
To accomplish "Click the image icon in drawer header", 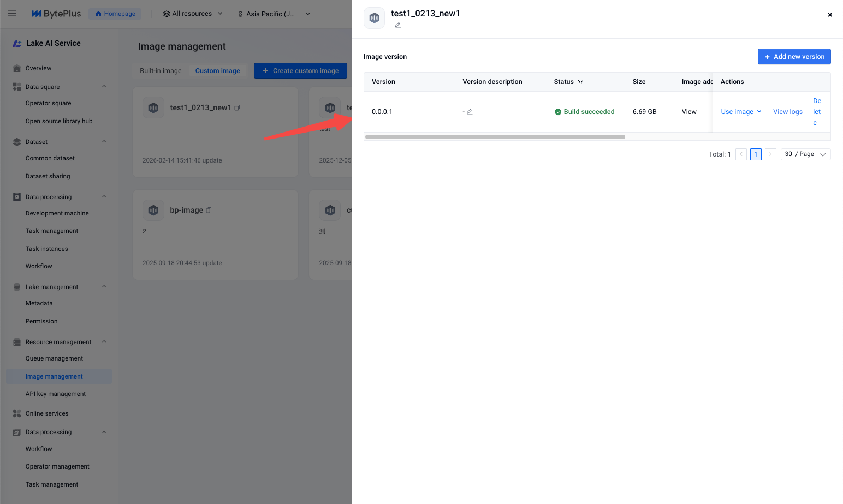I will 374,18.
